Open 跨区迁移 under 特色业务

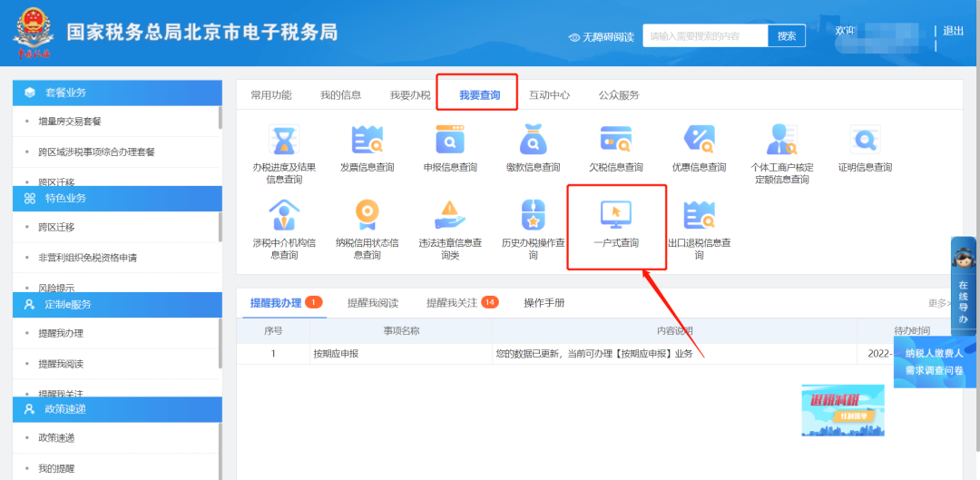(x=56, y=227)
